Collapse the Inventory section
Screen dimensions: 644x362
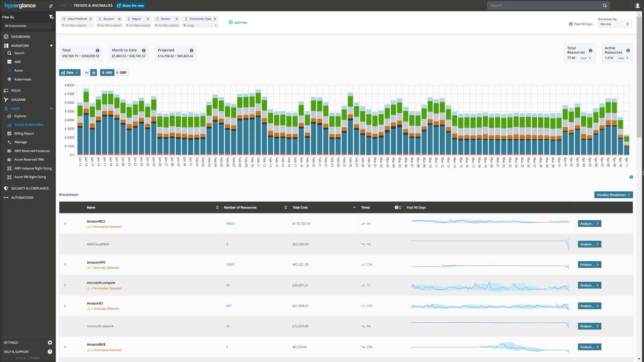point(51,46)
